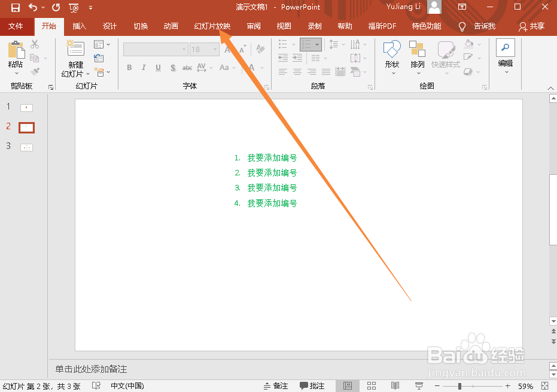Switch to the 福昕PDF tab
Image resolution: width=557 pixels, height=392 pixels.
point(382,26)
